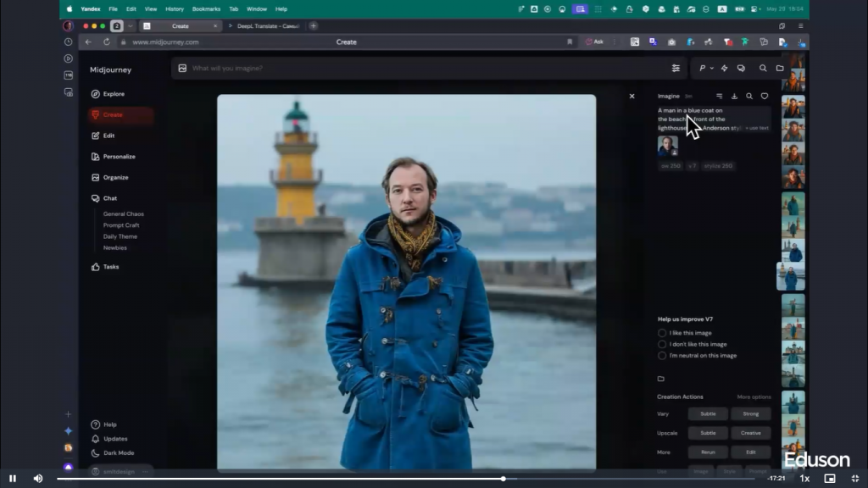Open the chat bubbles icon in top toolbar
Viewport: 868px width, 488px height.
point(741,68)
